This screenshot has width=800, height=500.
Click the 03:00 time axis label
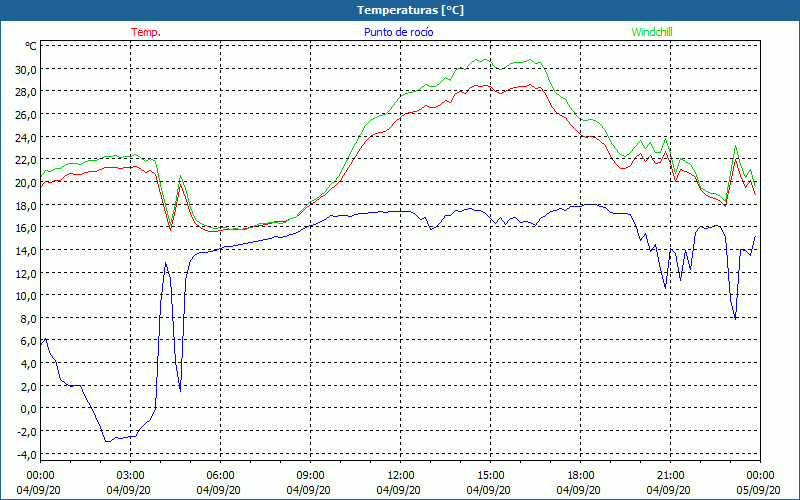click(x=130, y=476)
